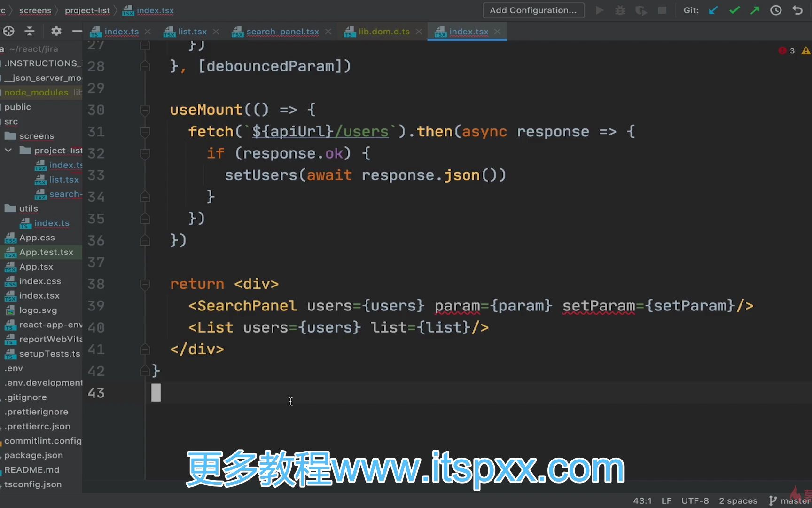This screenshot has width=812, height=508.
Task: Change indent setting 2 spaces
Action: tap(738, 501)
